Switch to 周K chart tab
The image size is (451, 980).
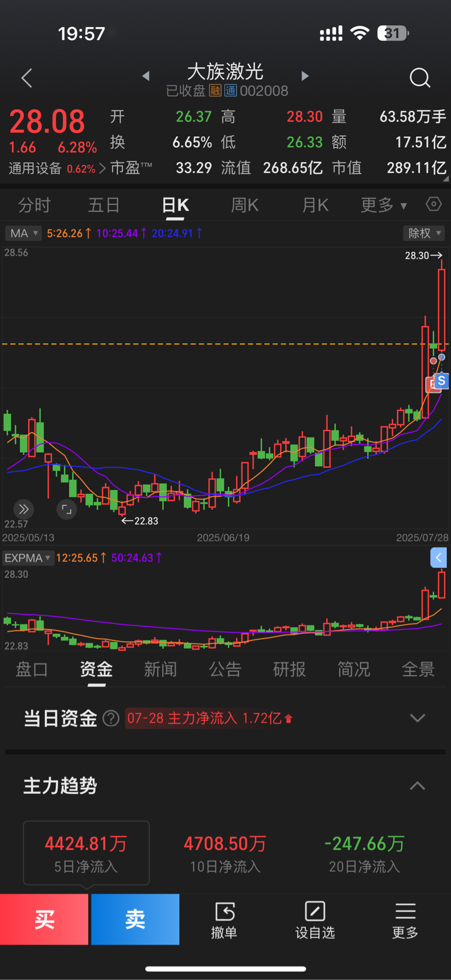pyautogui.click(x=245, y=205)
